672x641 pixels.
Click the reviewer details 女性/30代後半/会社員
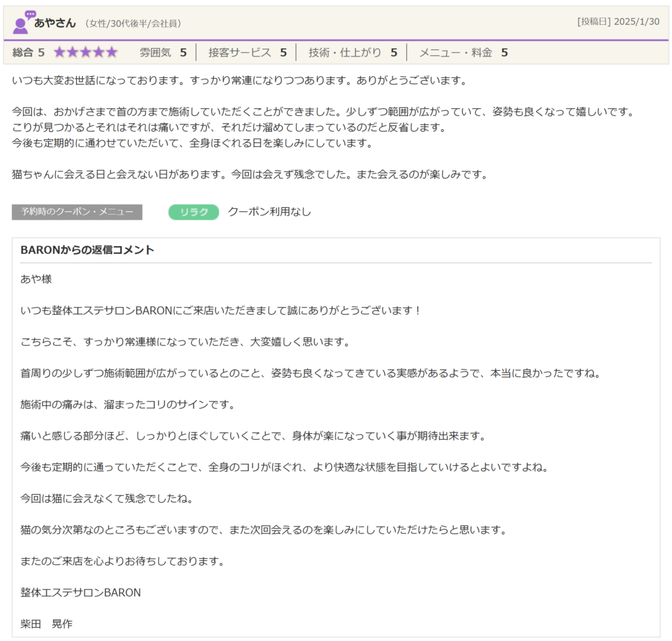pyautogui.click(x=133, y=24)
